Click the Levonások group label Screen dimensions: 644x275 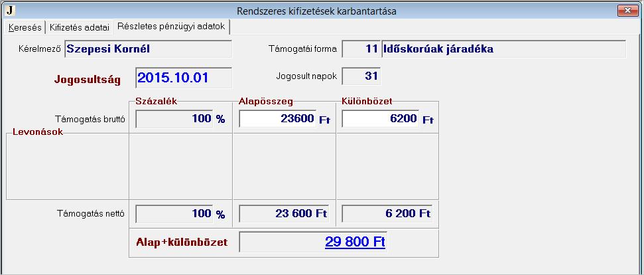(x=38, y=132)
